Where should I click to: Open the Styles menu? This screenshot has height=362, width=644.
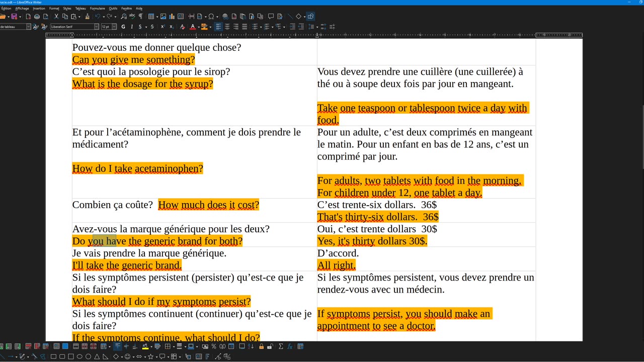point(67,9)
